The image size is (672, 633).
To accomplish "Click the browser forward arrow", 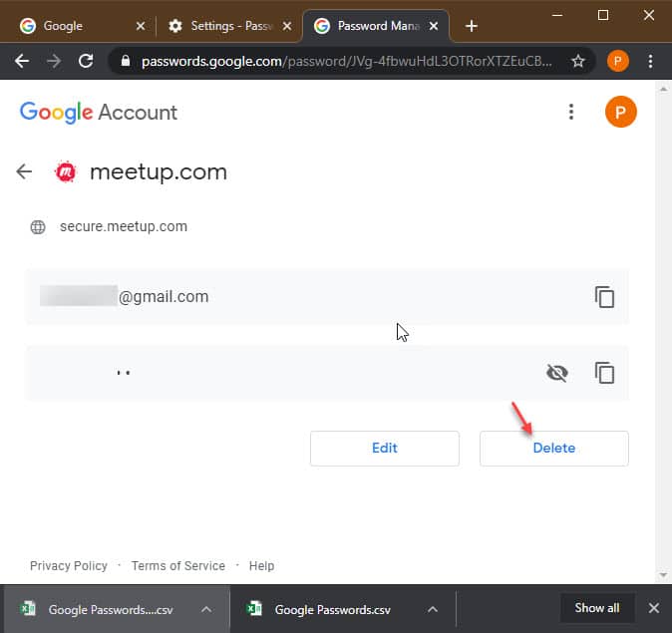I will [x=54, y=61].
